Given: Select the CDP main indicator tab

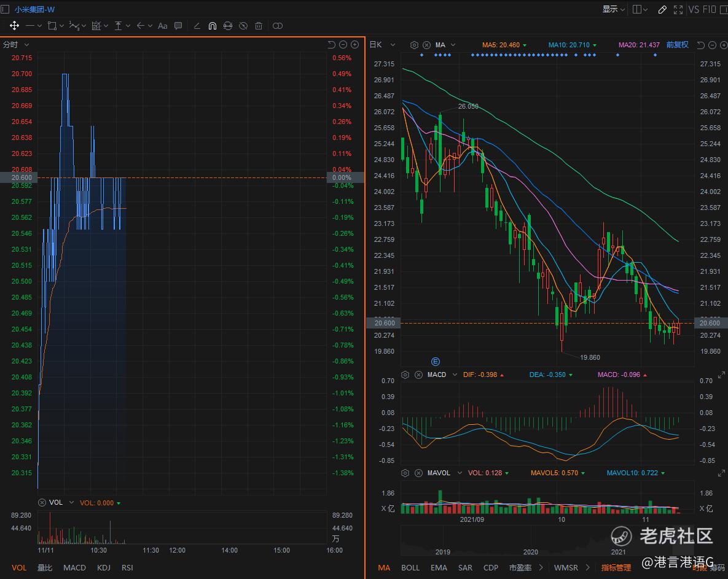Looking at the screenshot, I should pos(491,568).
